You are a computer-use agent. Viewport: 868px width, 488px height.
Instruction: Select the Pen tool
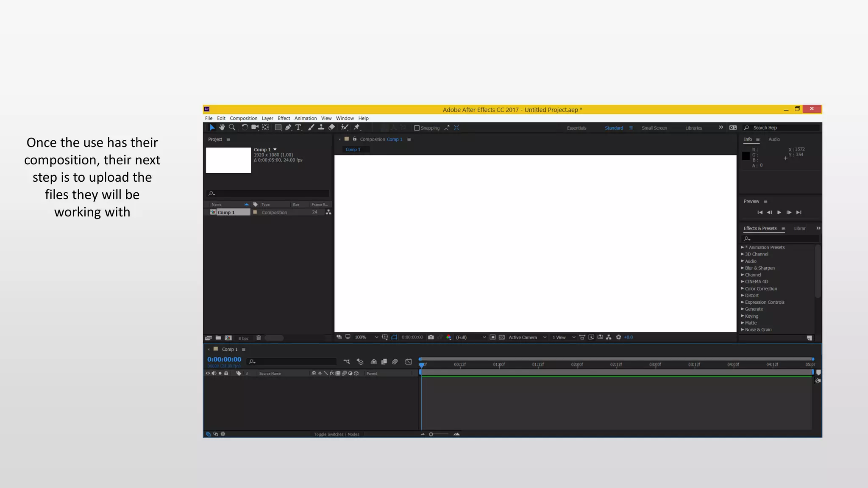(x=288, y=128)
